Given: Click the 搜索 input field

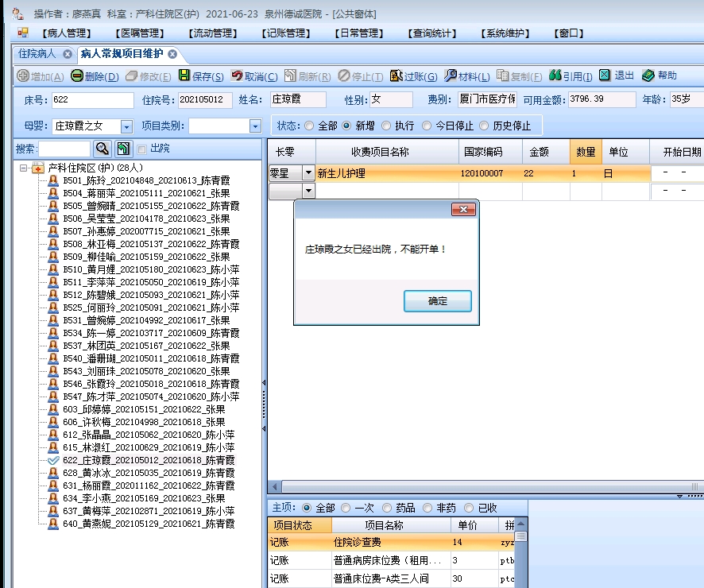Looking at the screenshot, I should pos(64,149).
